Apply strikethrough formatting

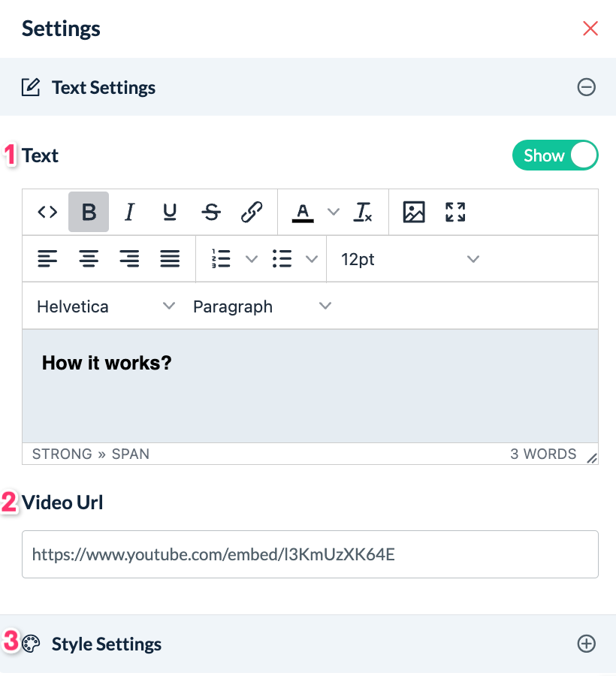coord(211,213)
